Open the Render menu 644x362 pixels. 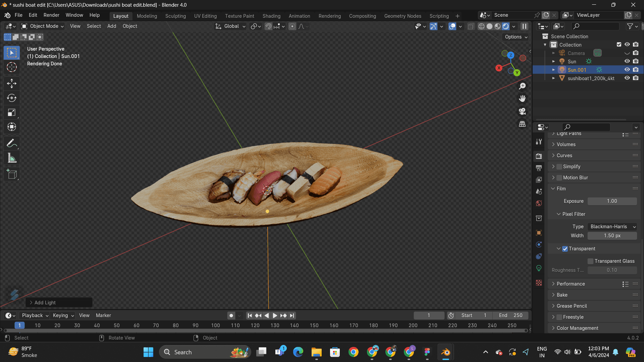[51, 15]
